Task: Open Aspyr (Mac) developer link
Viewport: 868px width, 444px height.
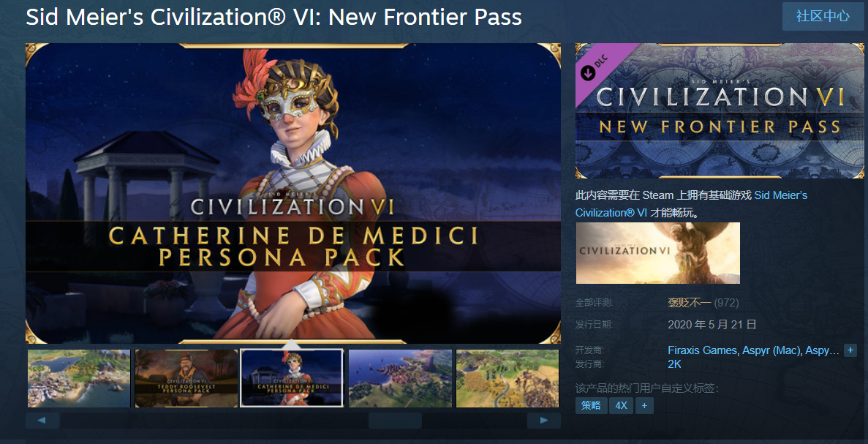Action: (771, 350)
